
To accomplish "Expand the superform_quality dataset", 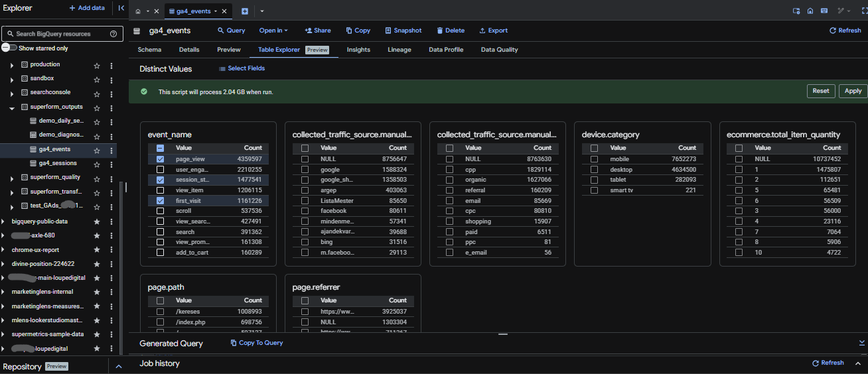I will 12,178.
